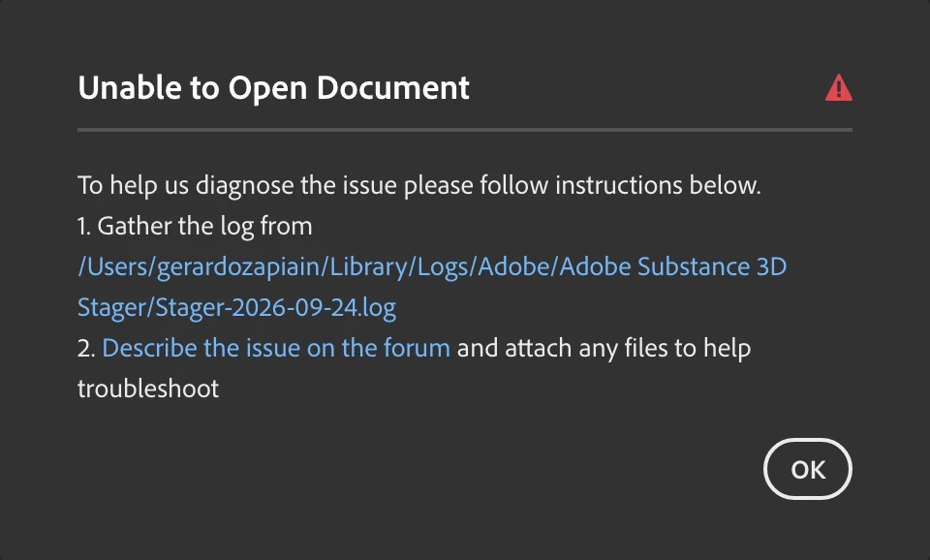This screenshot has width=930, height=560.
Task: Click the word 'Document' in the dialog heading
Action: [x=392, y=88]
